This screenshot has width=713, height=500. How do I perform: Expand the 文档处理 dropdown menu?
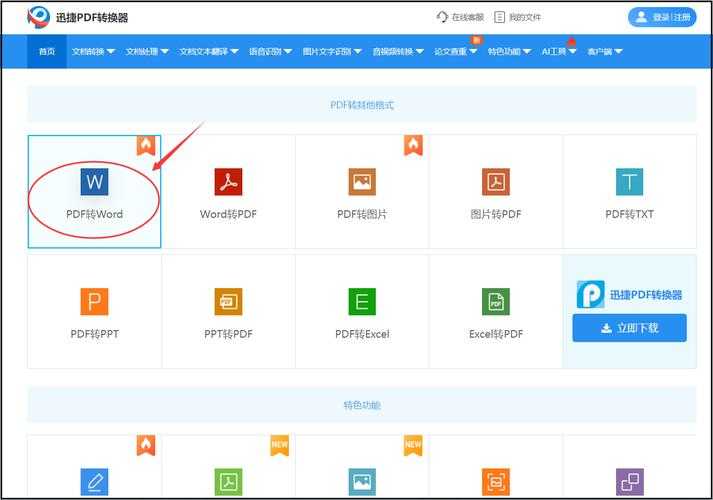147,51
